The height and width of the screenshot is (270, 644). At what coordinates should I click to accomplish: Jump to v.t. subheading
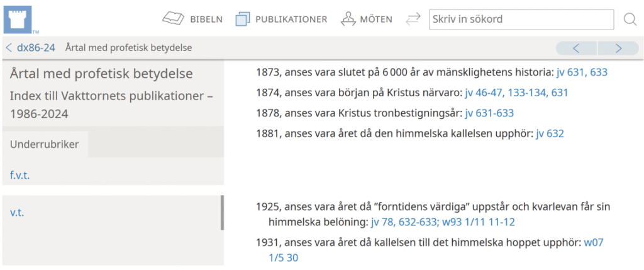coord(17,213)
